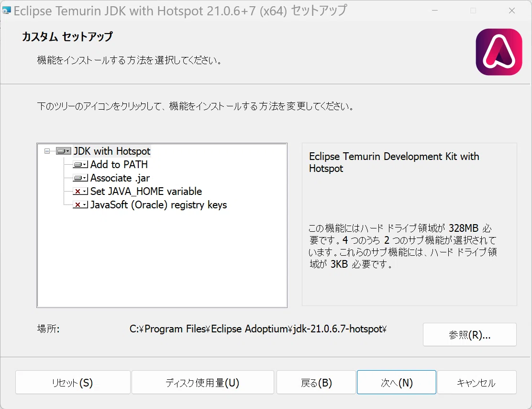Screen dimensions: 532x409
Task: Open the Associate .jar install-state icon
Action: [x=80, y=178]
